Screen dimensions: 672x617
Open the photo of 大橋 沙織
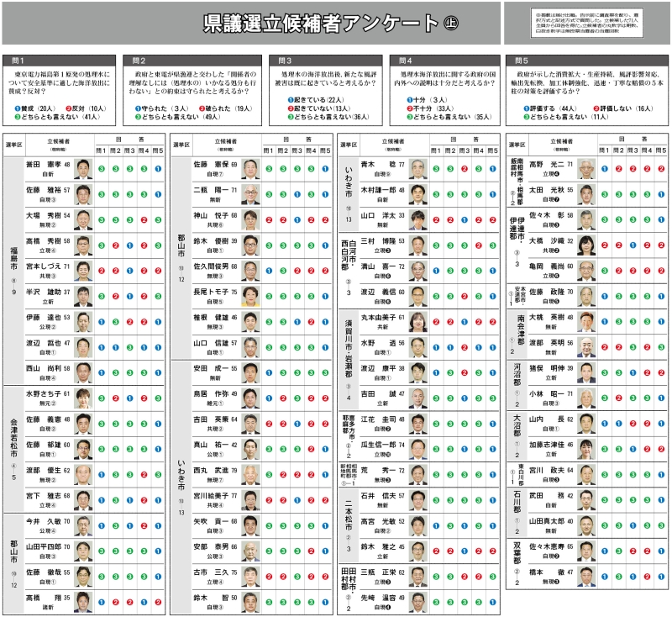coord(586,245)
